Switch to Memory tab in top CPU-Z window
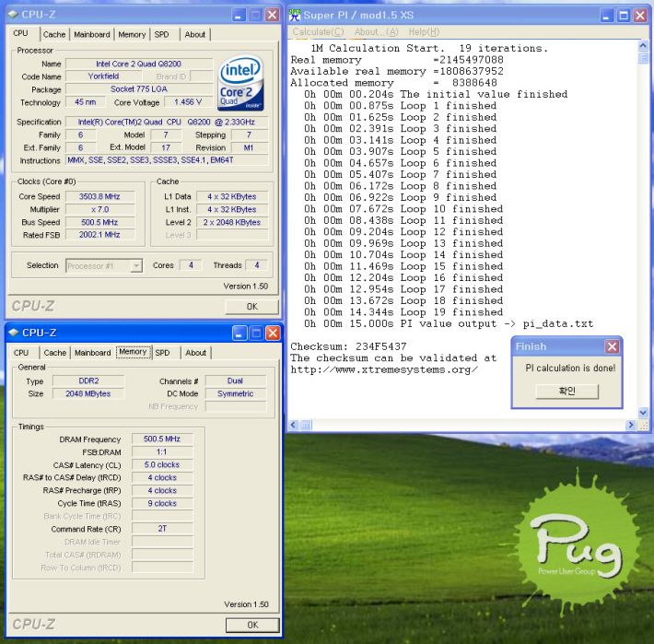Screen dimensions: 654x644 [x=132, y=35]
